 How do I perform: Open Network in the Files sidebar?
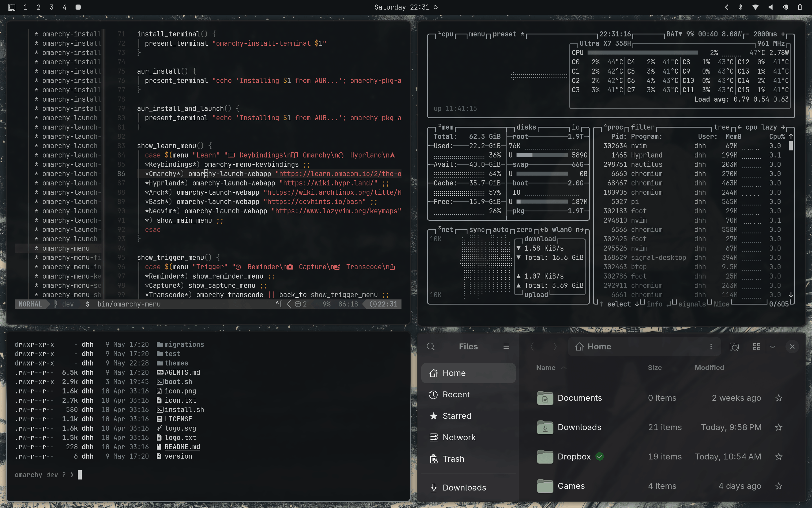pyautogui.click(x=468, y=437)
